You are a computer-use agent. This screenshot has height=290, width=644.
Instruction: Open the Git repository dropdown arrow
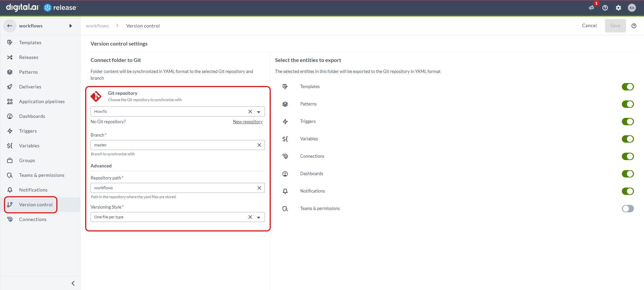pos(259,112)
